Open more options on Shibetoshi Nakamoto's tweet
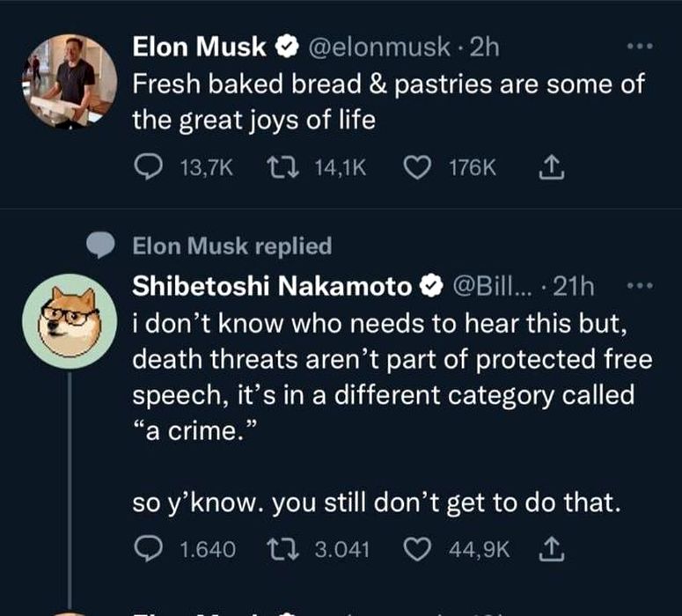 [642, 286]
